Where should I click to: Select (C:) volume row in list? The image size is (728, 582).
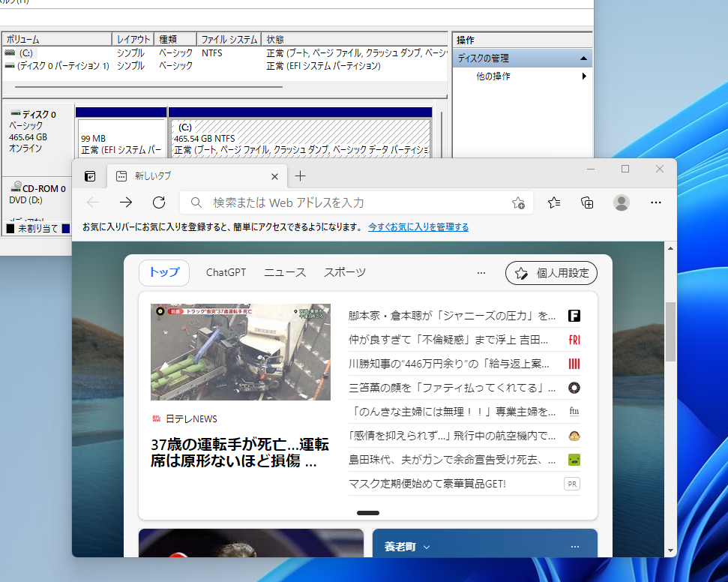tap(225, 53)
